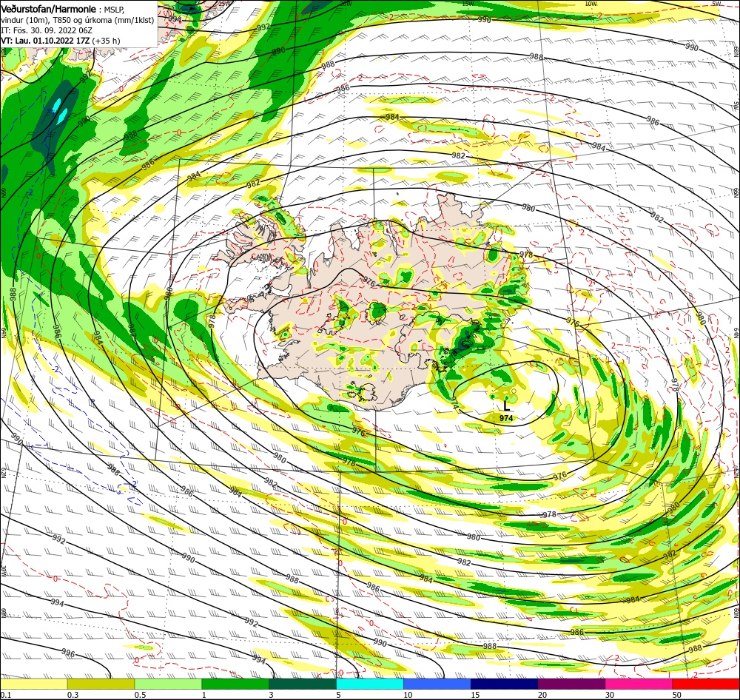Choose the purple 20–30 legend swatch
The height and width of the screenshot is (700, 740).
[571, 684]
